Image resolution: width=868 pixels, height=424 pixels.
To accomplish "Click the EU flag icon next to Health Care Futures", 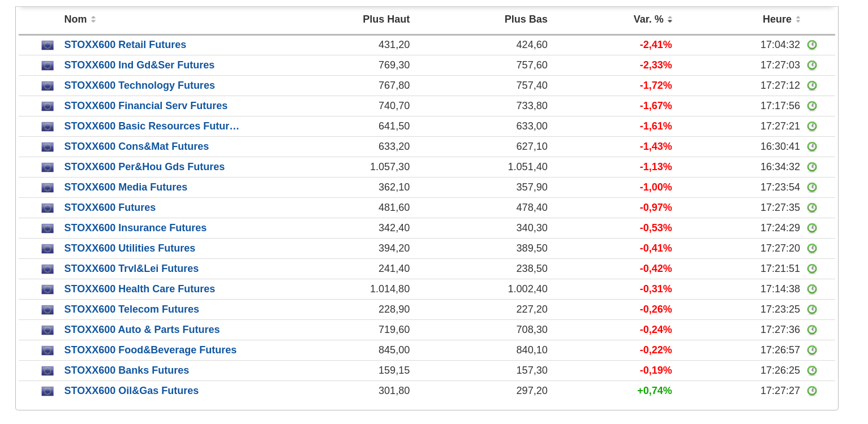I will (48, 289).
